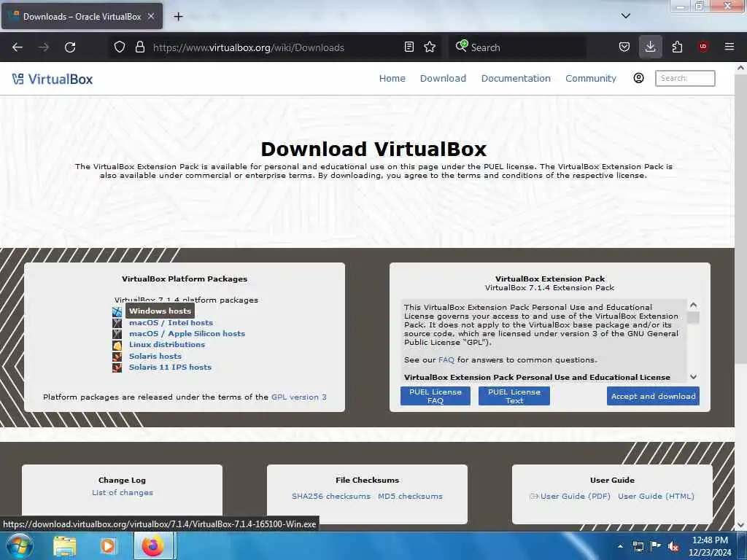Bookmark this page with the star icon
747x560 pixels.
[430, 47]
